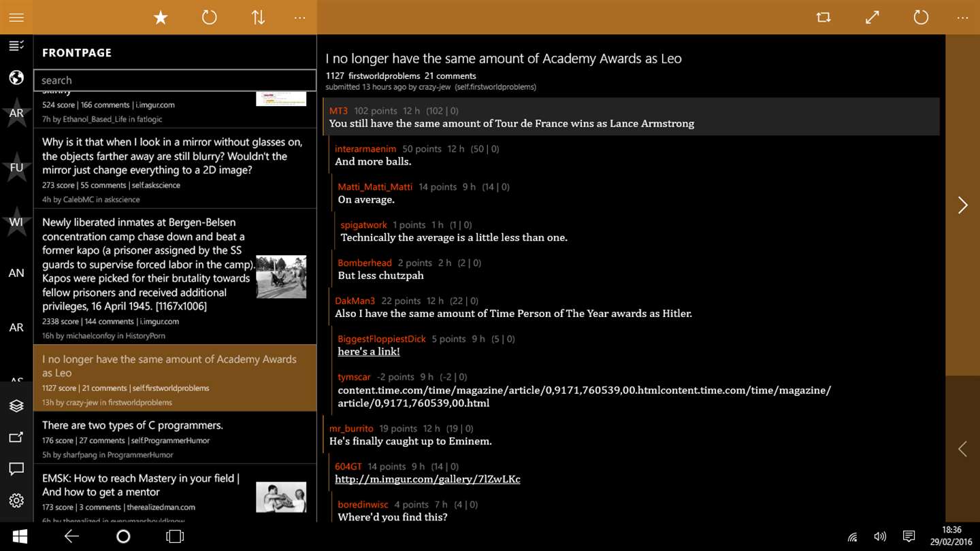This screenshot has height=551, width=980.
Task: Open 604GT's user name
Action: [348, 467]
